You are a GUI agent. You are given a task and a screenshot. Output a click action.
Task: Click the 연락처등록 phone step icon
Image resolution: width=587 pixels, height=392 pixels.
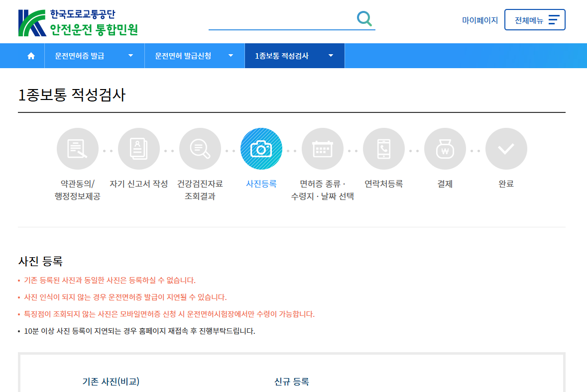pos(384,148)
